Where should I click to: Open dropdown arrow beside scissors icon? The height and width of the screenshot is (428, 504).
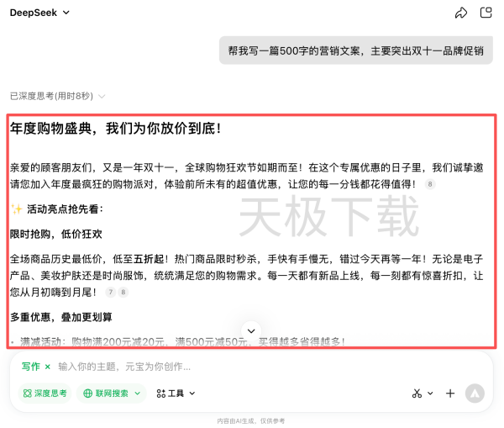click(x=430, y=393)
